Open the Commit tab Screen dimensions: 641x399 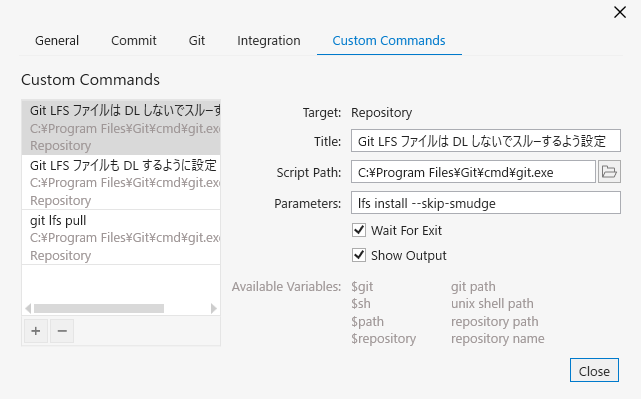click(x=134, y=40)
